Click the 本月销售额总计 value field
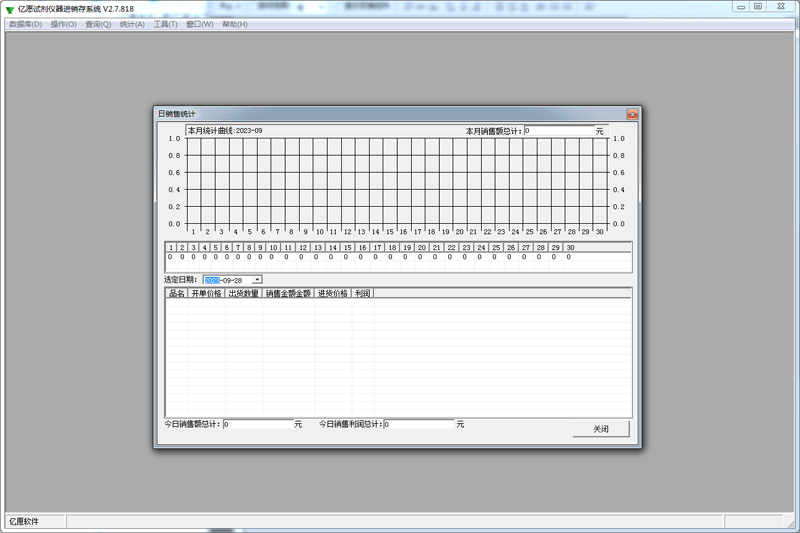This screenshot has width=800, height=533. (x=559, y=131)
